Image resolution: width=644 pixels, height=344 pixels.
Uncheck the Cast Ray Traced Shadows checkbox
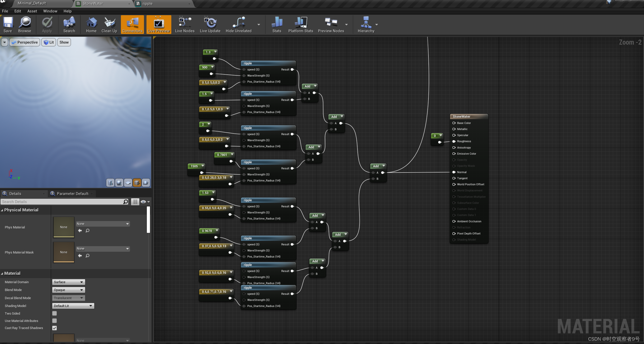click(x=54, y=328)
